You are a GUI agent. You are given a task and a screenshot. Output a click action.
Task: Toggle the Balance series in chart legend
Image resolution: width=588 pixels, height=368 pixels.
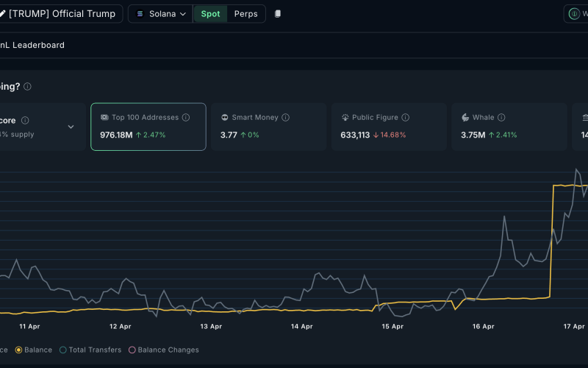tap(34, 350)
